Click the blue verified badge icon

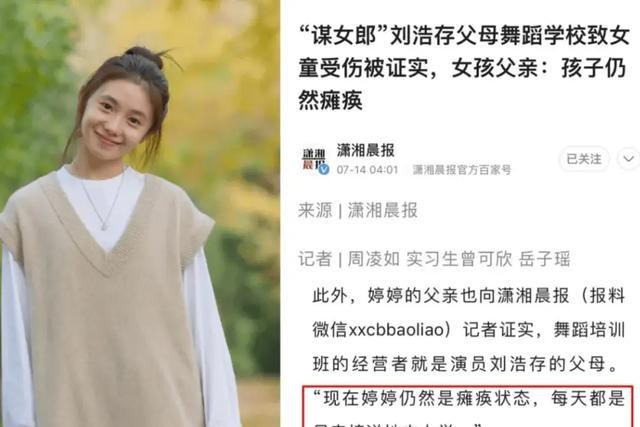pyautogui.click(x=324, y=169)
